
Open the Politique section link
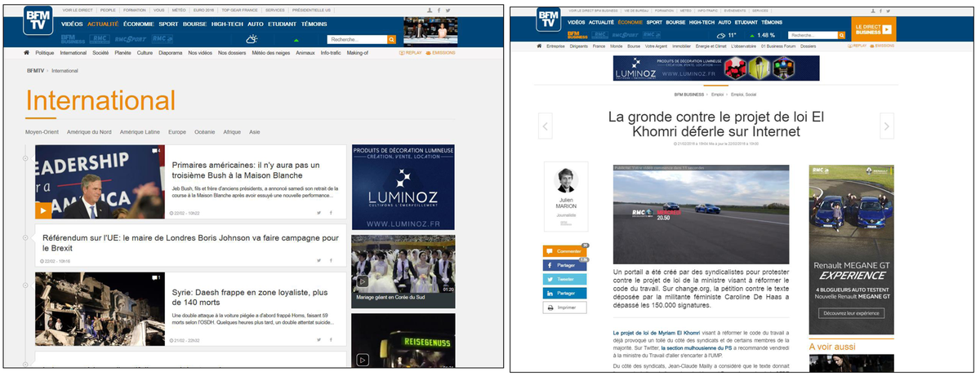pyautogui.click(x=45, y=52)
